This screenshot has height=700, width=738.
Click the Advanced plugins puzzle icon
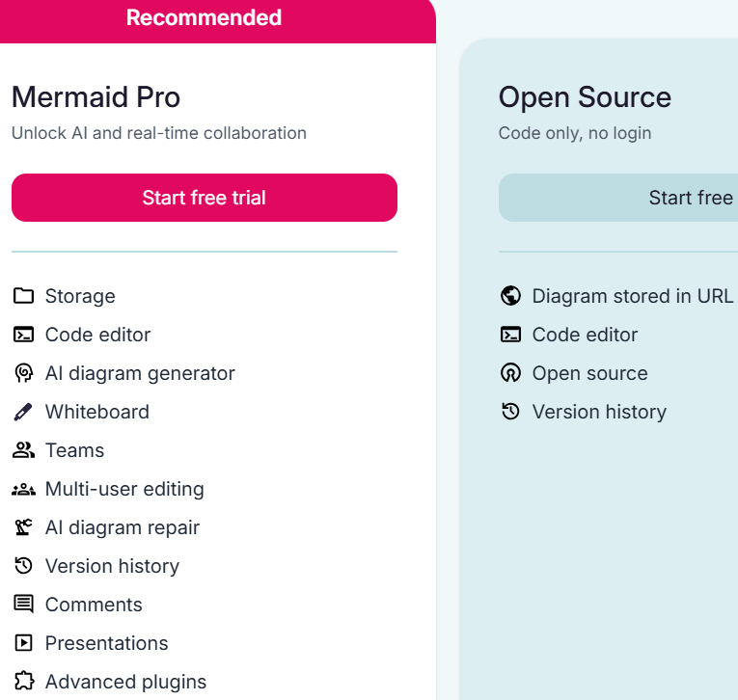tap(24, 681)
